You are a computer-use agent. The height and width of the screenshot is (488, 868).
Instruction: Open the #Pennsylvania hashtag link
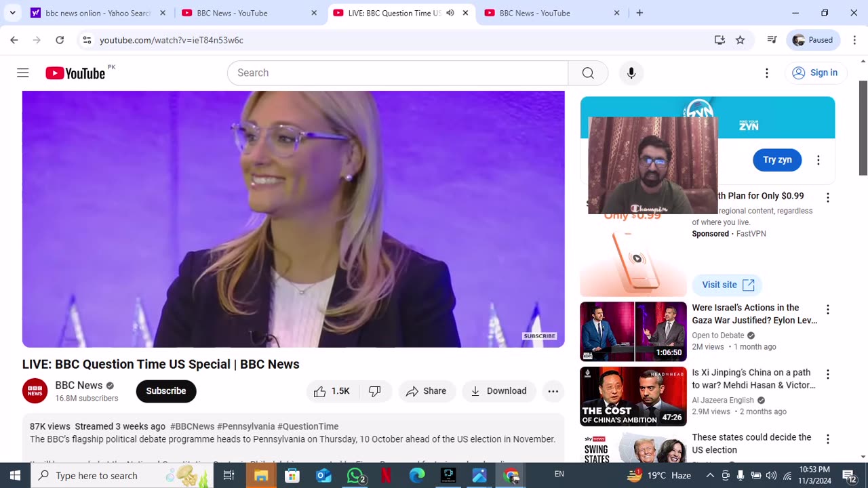coord(245,426)
